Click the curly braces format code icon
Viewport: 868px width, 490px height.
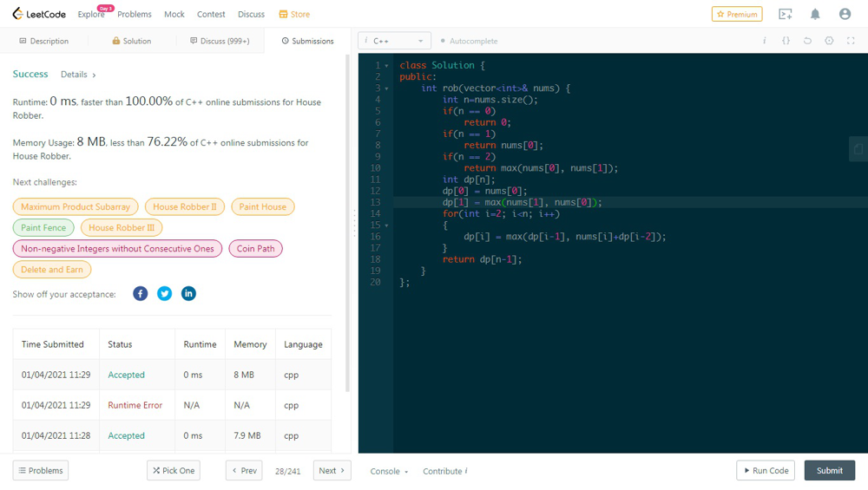(786, 41)
